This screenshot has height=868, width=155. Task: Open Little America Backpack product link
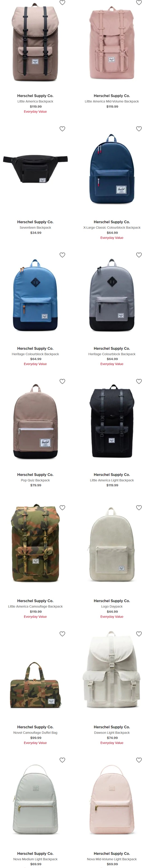35,101
